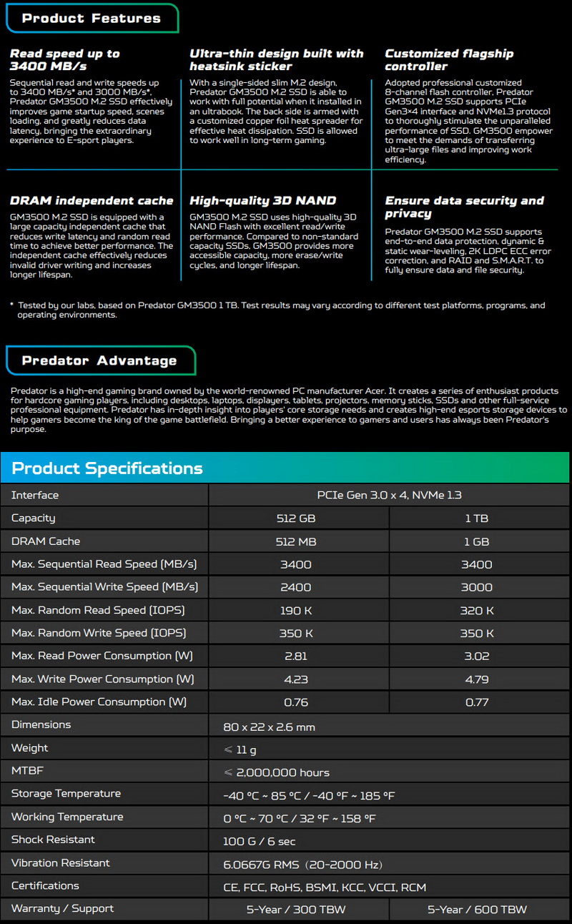
Task: Click the Storage Temperature label
Action: 66,794
